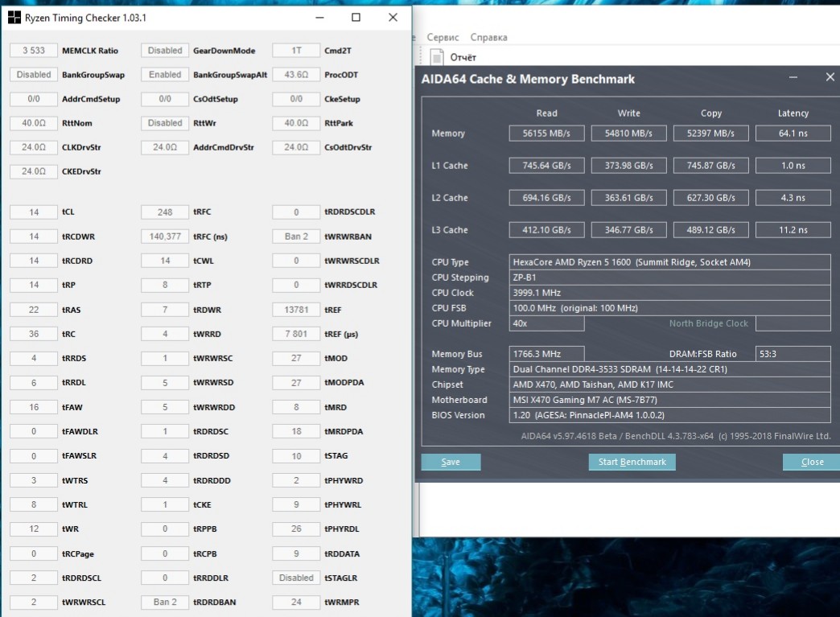
Task: Click the Memory Latency result 64.1 ns
Action: tap(793, 134)
